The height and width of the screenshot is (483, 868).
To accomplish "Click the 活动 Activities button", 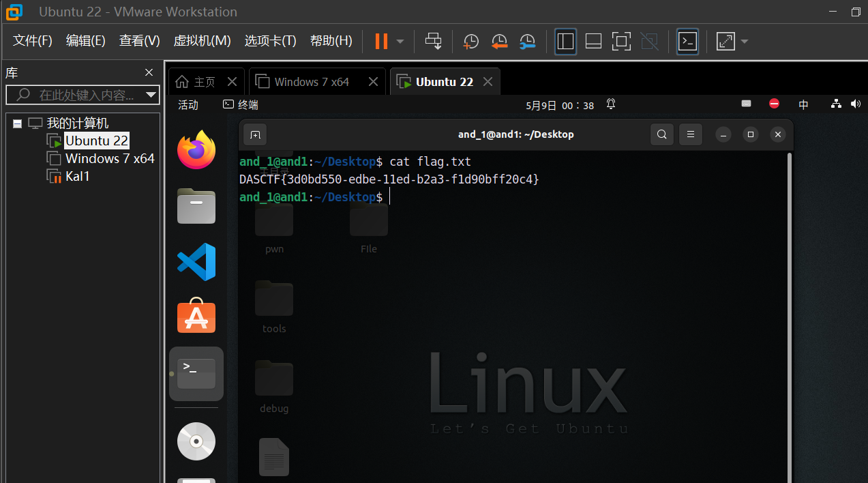I will (188, 104).
